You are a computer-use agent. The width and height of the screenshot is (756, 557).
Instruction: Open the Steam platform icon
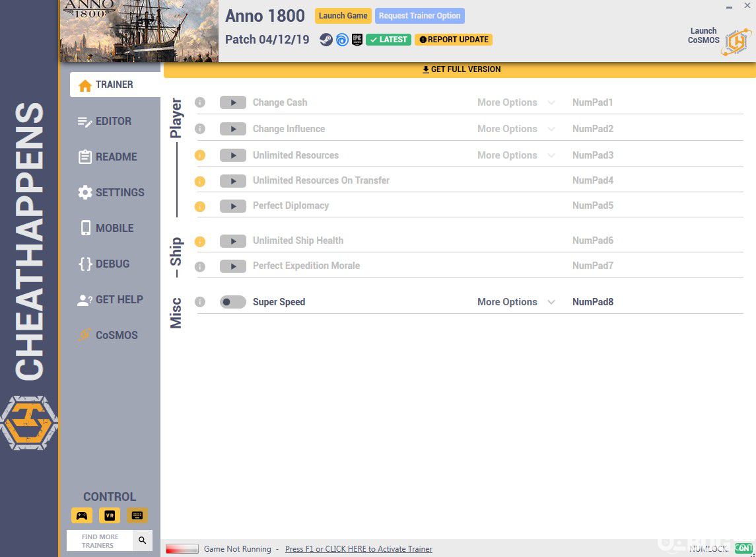tap(326, 40)
